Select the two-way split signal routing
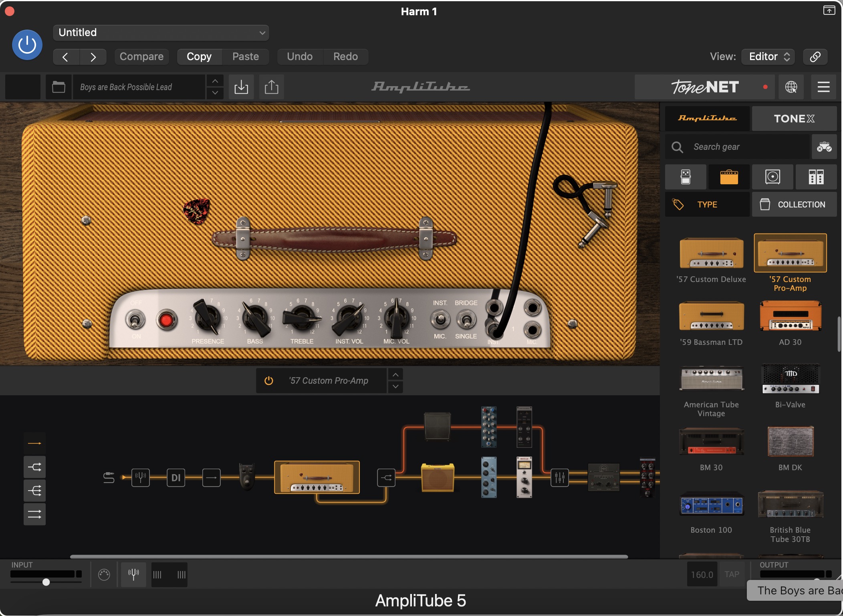Screen dimensions: 843x616 click(x=34, y=467)
